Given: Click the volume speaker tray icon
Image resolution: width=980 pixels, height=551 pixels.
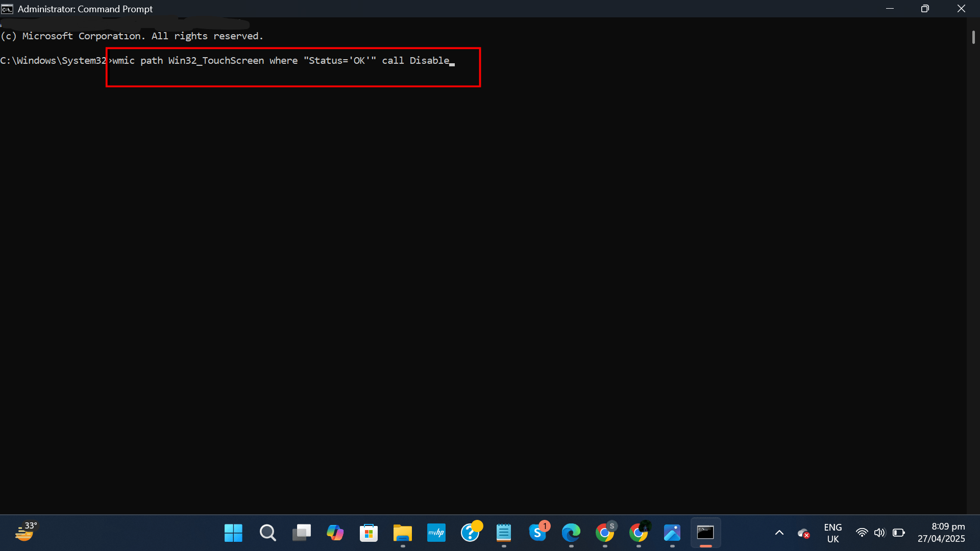Looking at the screenshot, I should coord(879,533).
